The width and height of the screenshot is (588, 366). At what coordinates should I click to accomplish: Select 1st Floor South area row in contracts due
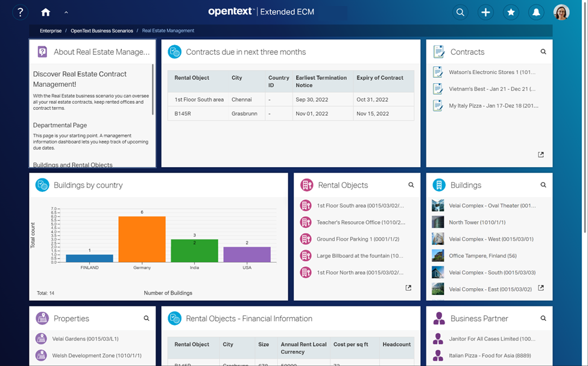click(x=291, y=99)
